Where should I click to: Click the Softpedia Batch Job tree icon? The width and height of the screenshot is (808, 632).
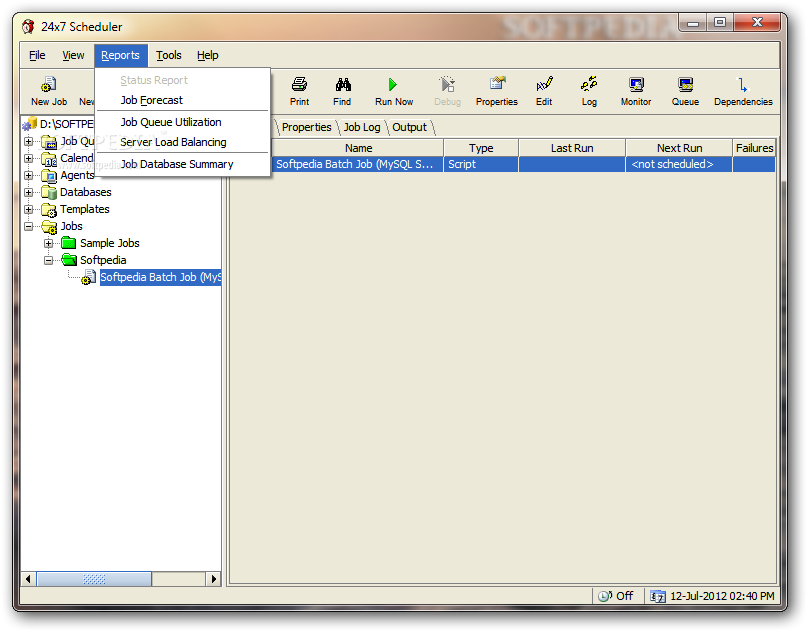[x=89, y=277]
